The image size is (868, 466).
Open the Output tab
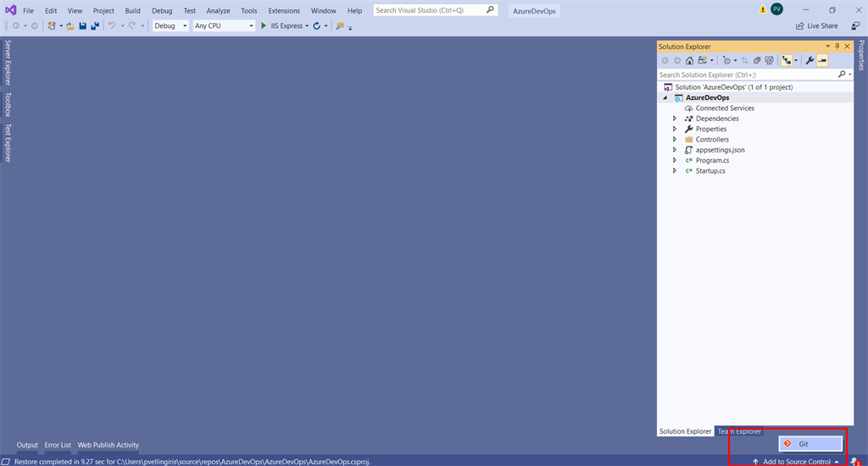pyautogui.click(x=27, y=445)
